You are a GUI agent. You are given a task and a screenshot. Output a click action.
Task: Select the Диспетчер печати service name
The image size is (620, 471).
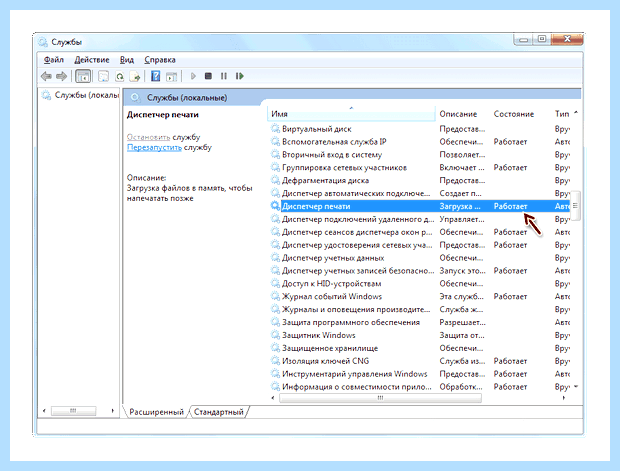click(x=316, y=206)
